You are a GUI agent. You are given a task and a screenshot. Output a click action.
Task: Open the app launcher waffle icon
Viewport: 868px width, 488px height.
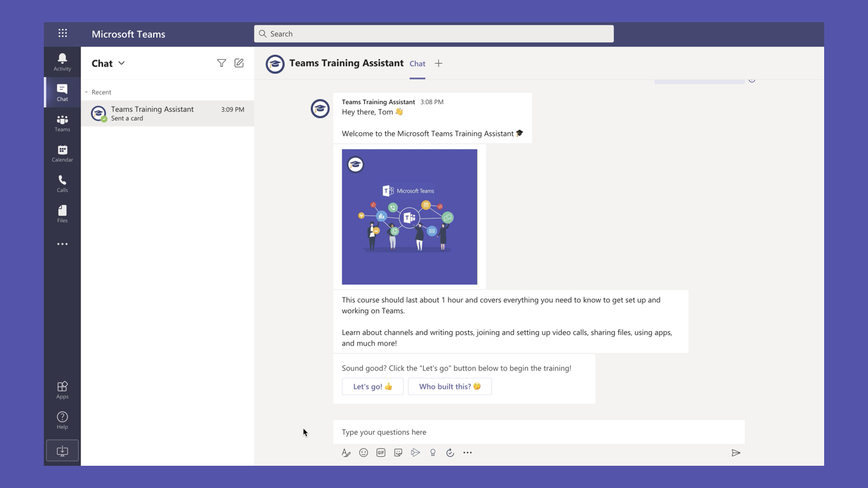[62, 33]
